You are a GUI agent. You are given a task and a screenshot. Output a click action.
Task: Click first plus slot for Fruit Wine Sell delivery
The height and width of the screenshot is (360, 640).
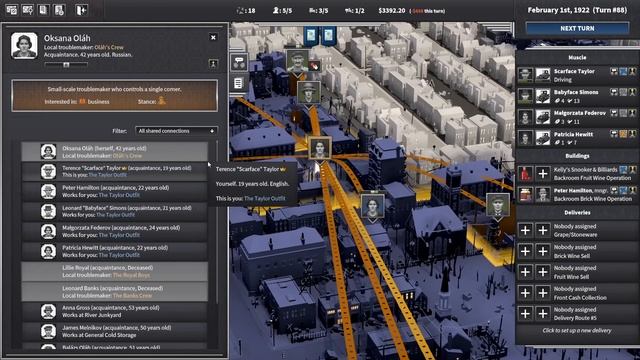[x=525, y=272]
